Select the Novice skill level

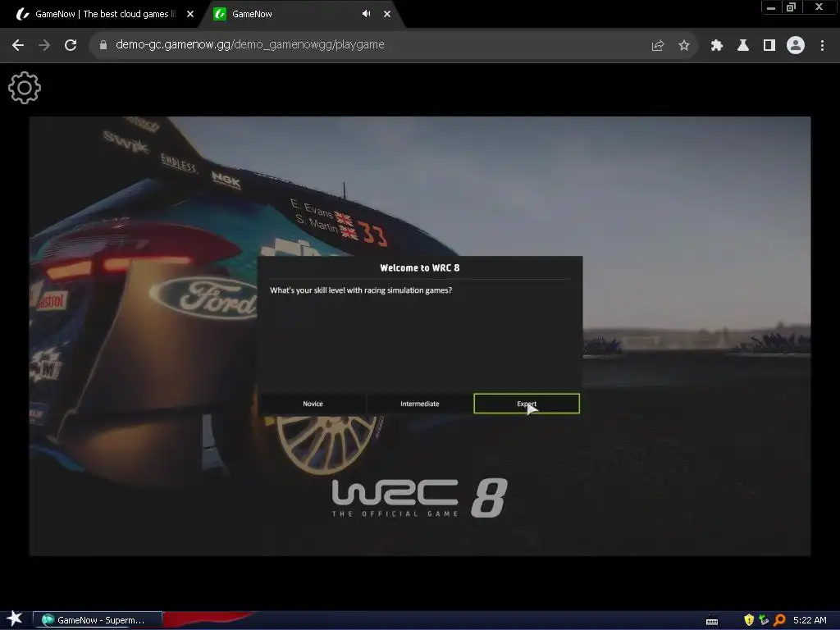(x=313, y=404)
